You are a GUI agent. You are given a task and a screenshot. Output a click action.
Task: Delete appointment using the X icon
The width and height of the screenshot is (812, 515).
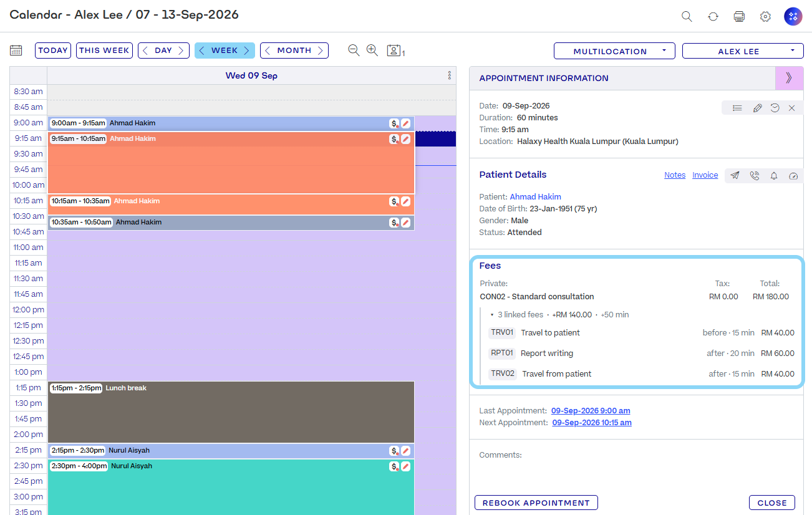(792, 108)
